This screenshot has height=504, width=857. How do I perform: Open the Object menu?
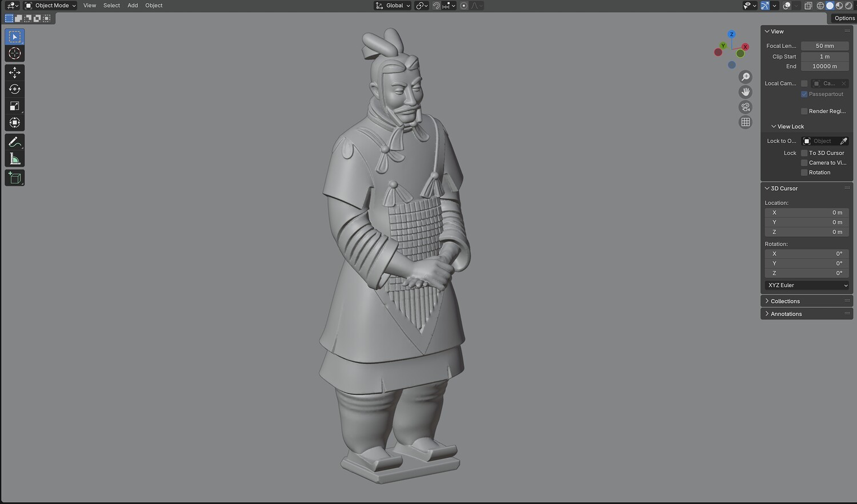tap(154, 6)
